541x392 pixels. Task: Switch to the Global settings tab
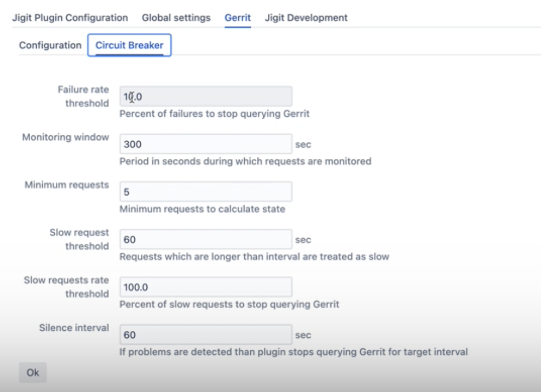point(176,18)
